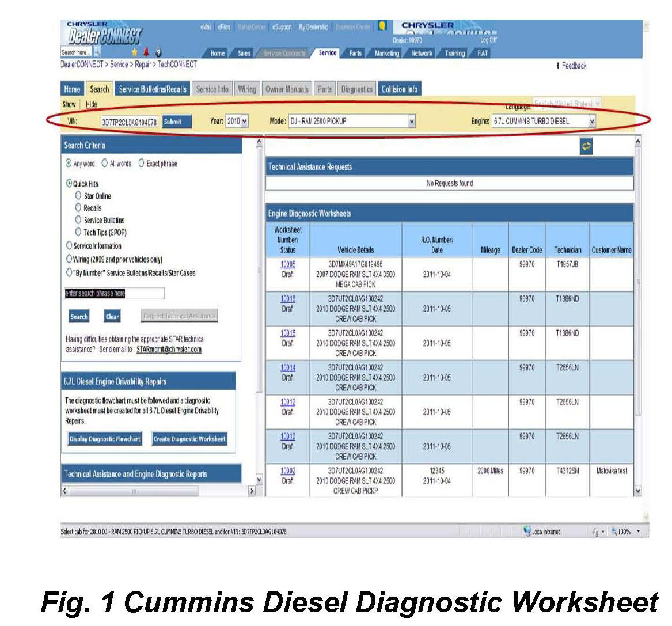Open the Marketing navigation tab
The width and height of the screenshot is (672, 626).
(x=386, y=53)
